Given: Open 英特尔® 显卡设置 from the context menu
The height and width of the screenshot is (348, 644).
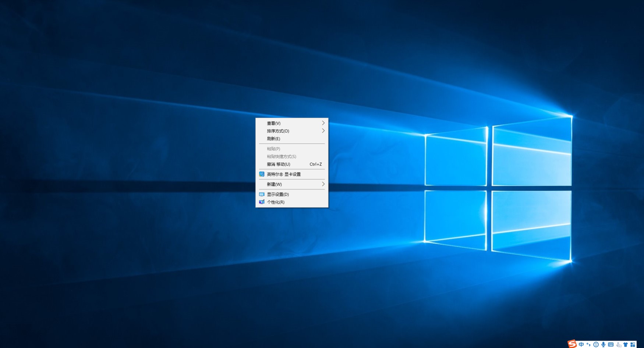Looking at the screenshot, I should tap(292, 174).
